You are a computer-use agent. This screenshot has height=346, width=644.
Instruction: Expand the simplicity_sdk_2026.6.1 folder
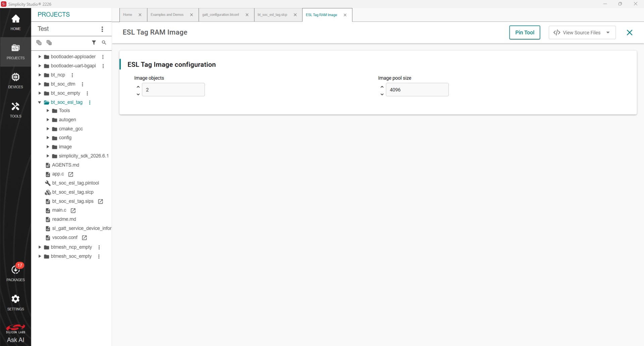[48, 156]
